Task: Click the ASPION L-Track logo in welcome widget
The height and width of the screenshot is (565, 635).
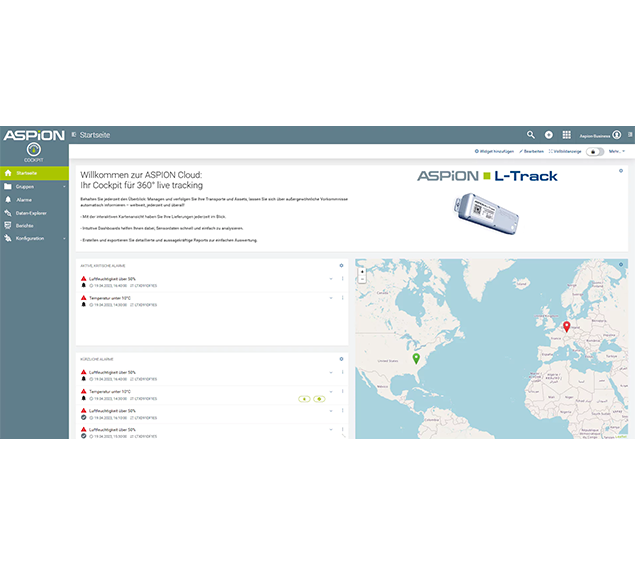Action: (x=487, y=176)
